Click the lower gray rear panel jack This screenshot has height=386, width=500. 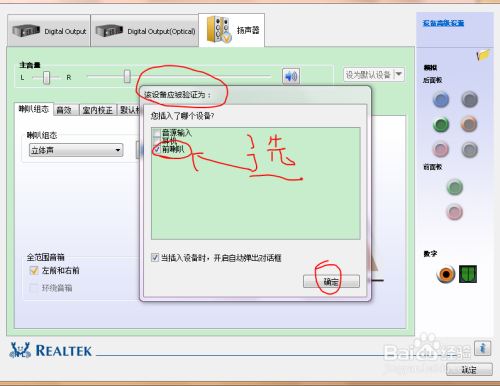pos(469,150)
